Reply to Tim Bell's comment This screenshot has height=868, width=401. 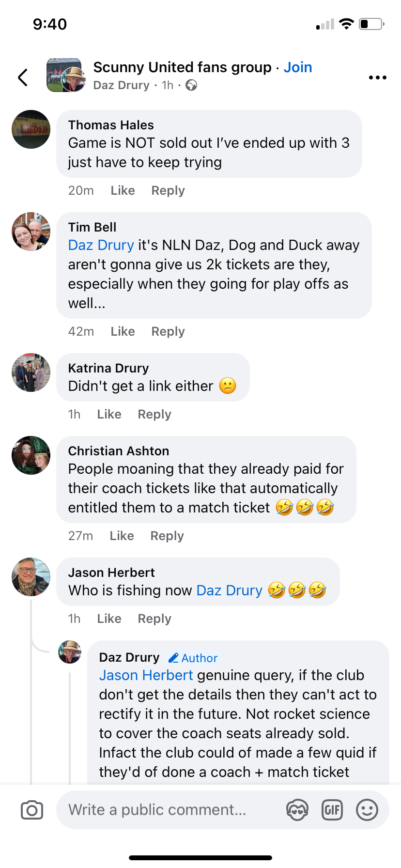[x=168, y=331]
